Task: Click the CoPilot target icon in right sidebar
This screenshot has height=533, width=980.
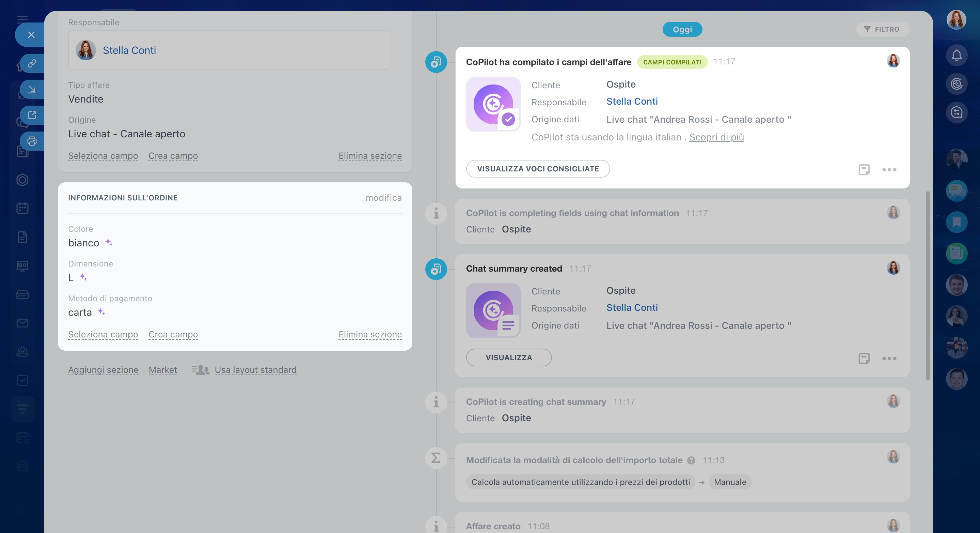Action: 957,84
